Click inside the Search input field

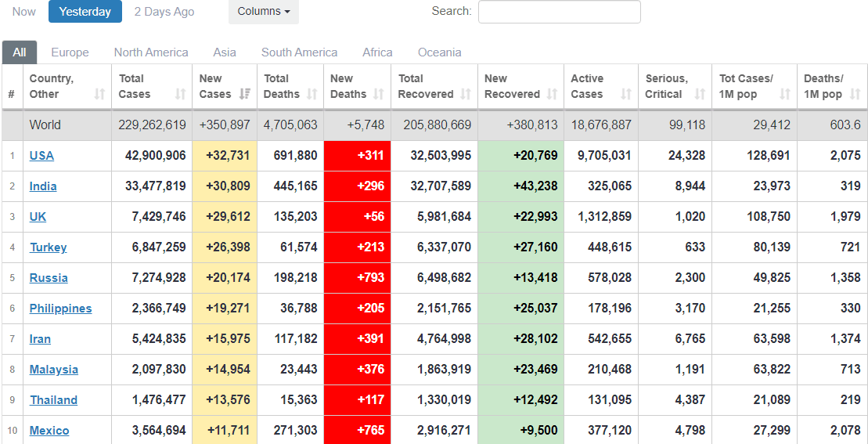click(559, 12)
